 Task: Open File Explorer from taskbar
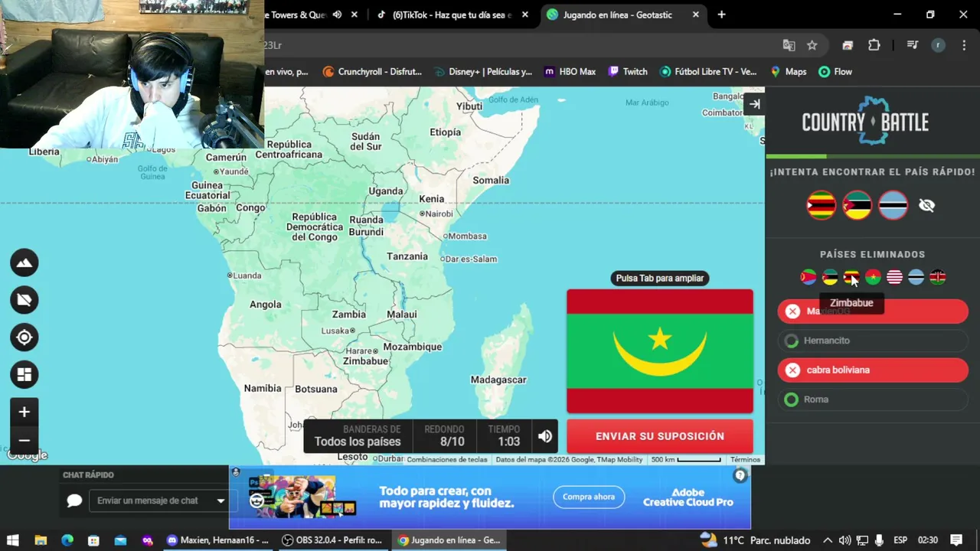point(41,540)
